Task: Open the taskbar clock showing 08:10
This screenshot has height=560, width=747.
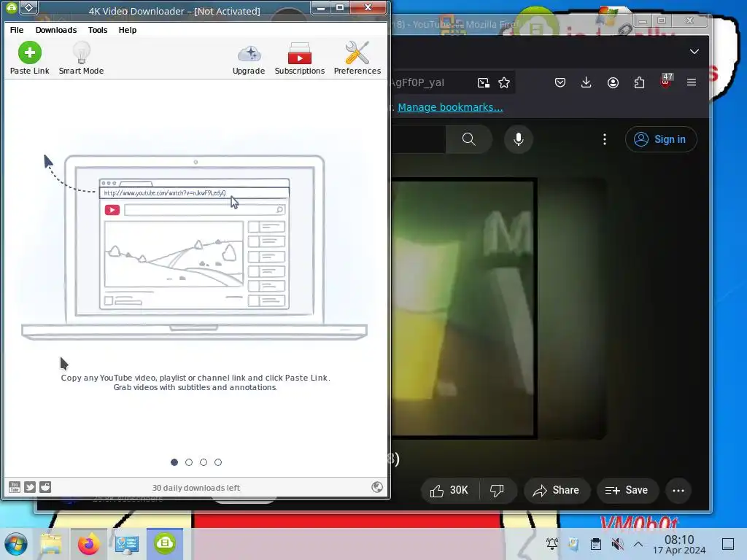Action: coord(679,544)
